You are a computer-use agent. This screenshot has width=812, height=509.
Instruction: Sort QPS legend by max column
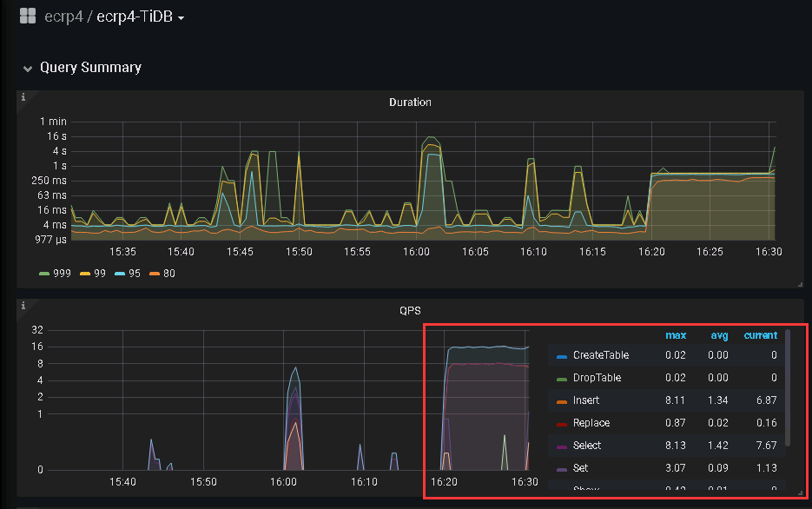[675, 335]
